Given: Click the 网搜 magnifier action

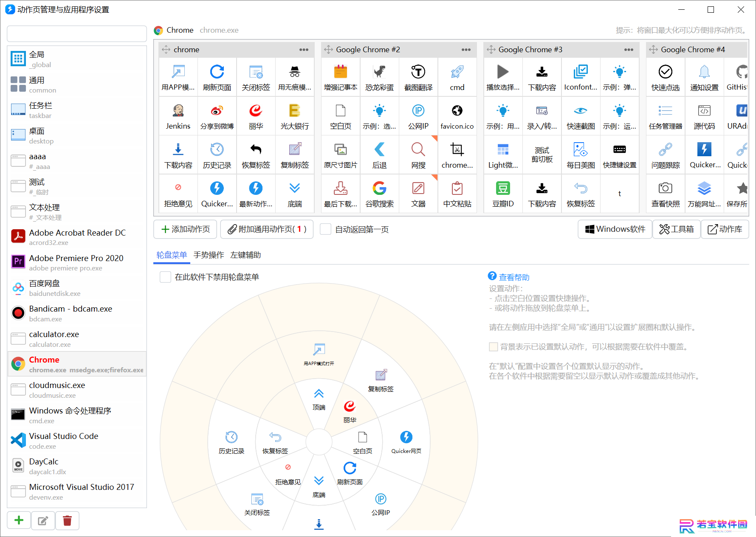Looking at the screenshot, I should pos(418,155).
